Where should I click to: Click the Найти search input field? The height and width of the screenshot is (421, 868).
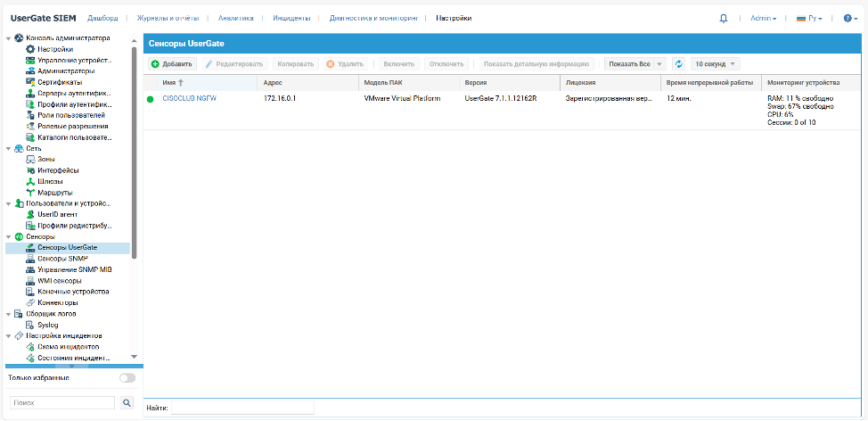coord(242,408)
